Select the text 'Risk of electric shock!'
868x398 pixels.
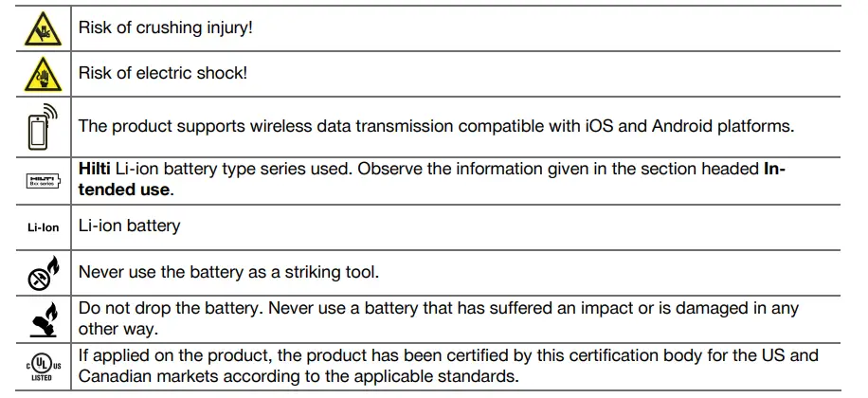162,72
